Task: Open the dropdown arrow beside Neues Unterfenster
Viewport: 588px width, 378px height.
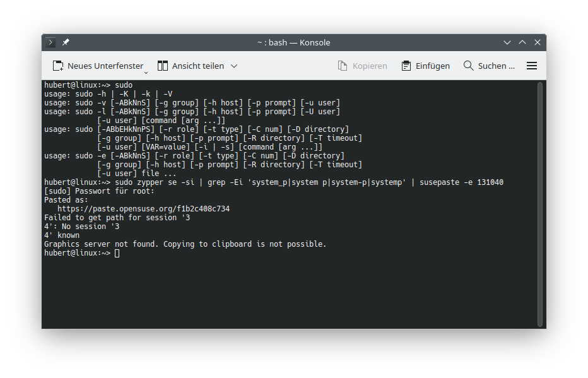Action: point(146,72)
